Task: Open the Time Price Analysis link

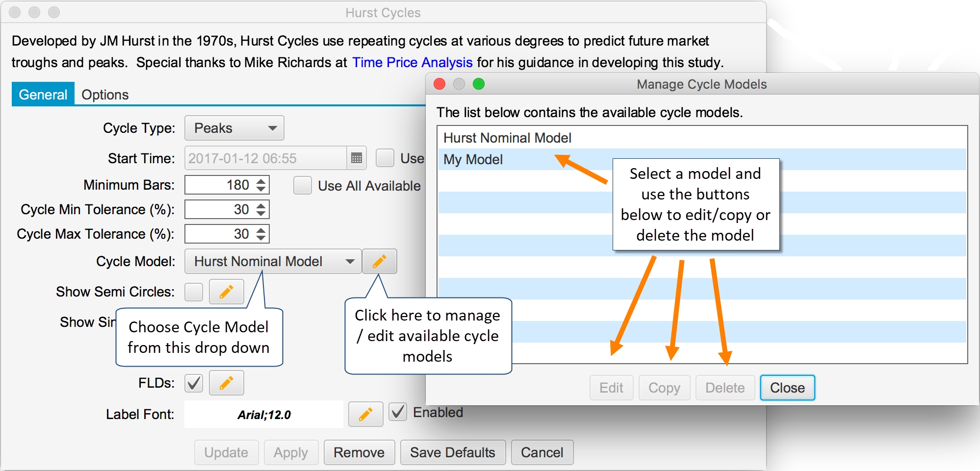Action: pyautogui.click(x=413, y=62)
